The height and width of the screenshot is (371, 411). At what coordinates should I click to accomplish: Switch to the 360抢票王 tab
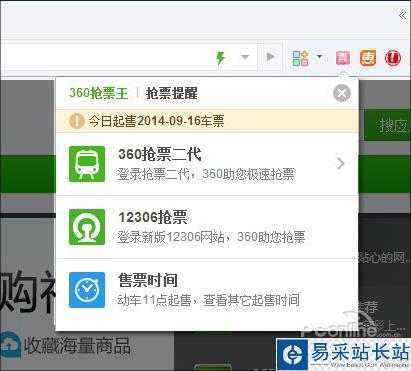point(99,93)
